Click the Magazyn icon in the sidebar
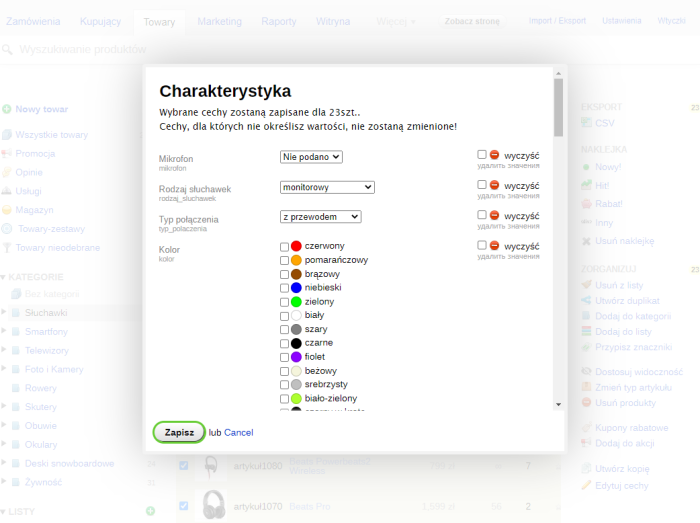This screenshot has width=700, height=523. (x=7, y=209)
